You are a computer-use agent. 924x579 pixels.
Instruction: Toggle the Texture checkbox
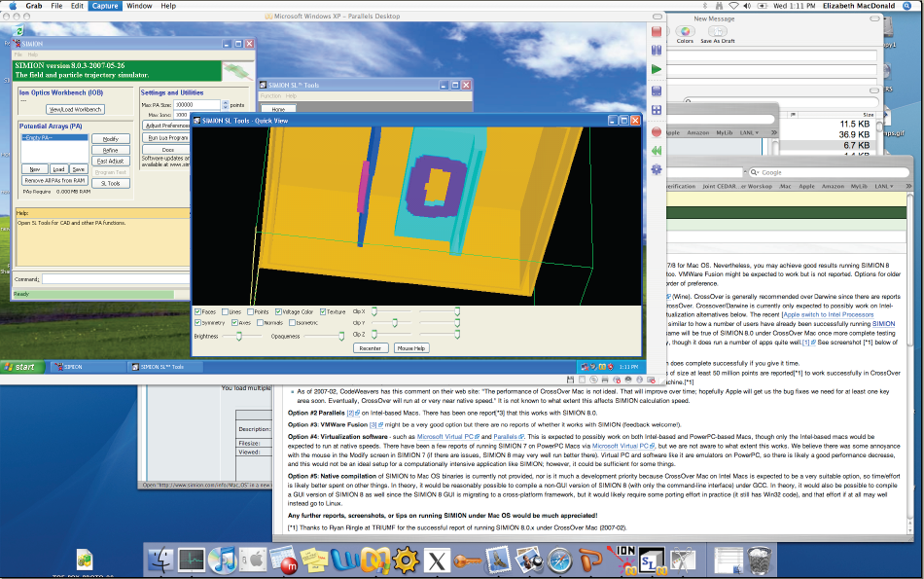coord(323,312)
